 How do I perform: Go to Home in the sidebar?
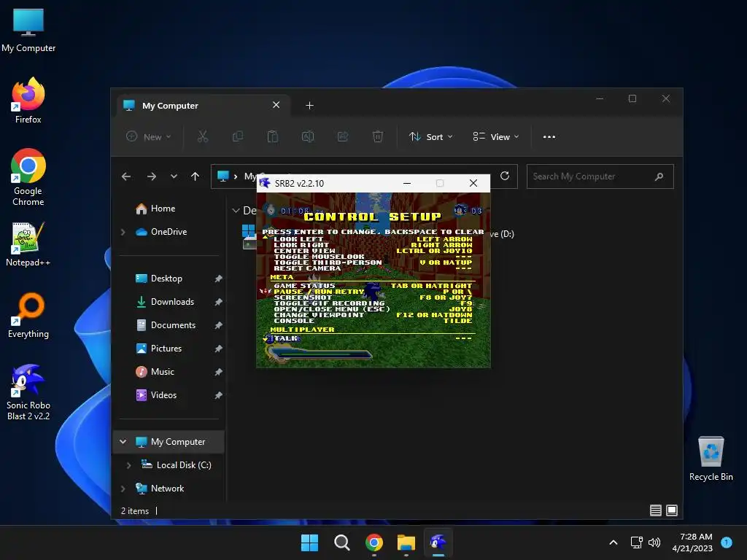(155, 209)
